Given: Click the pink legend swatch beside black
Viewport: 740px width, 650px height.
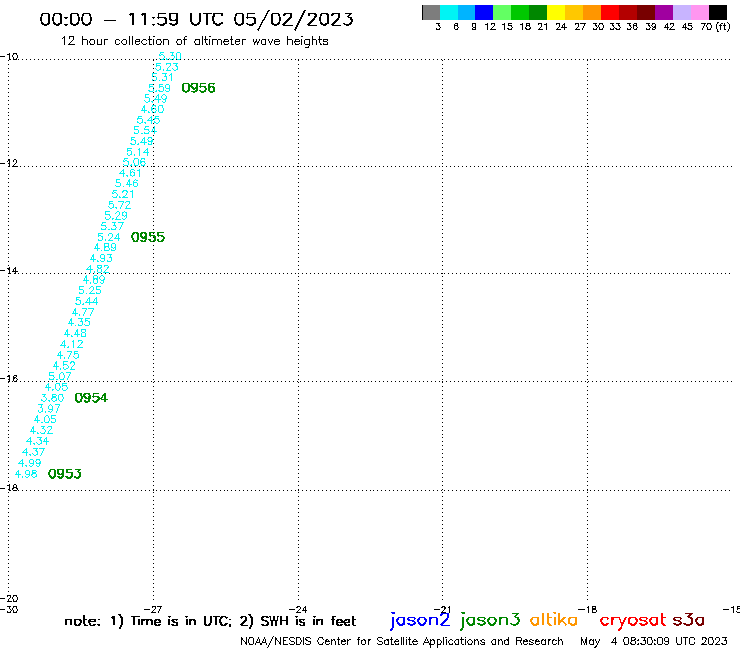Looking at the screenshot, I should click(700, 12).
